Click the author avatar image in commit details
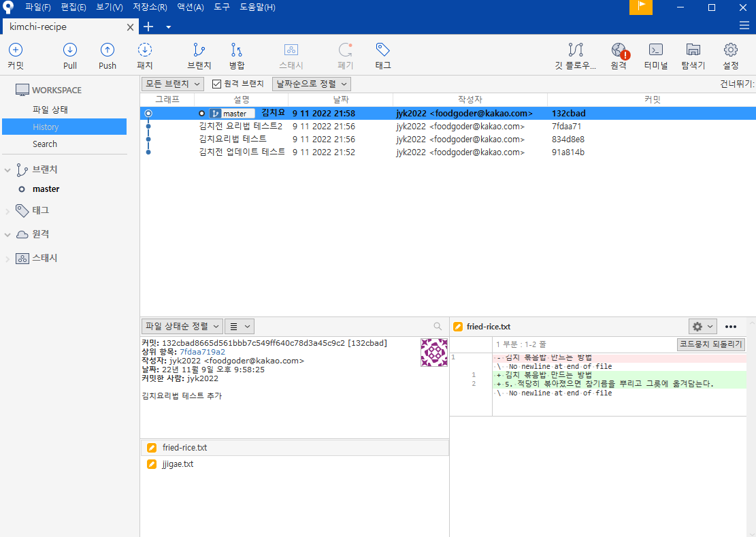 (434, 353)
